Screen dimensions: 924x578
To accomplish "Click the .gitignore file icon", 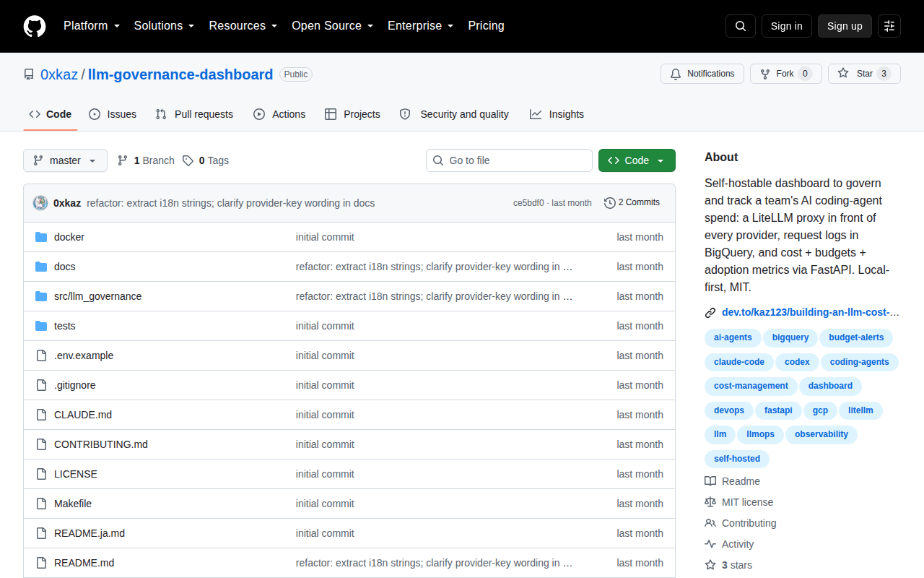I will tap(41, 385).
